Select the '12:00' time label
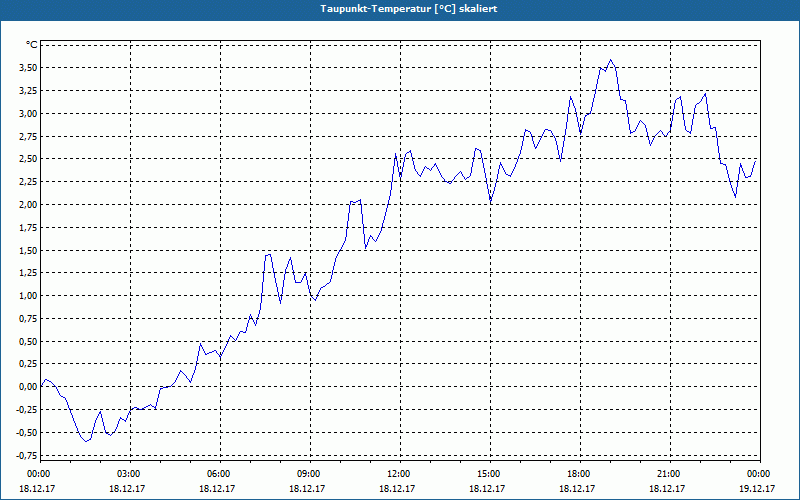Viewport: 800px width, 500px height. point(399,474)
